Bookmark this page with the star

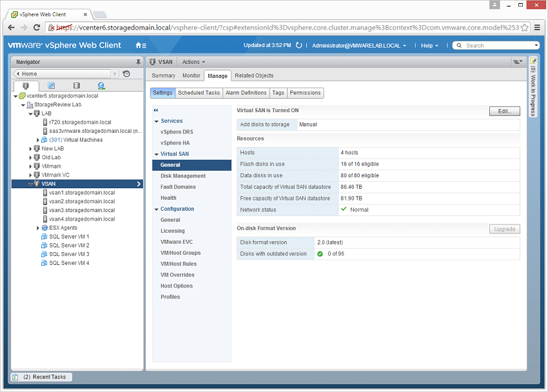pyautogui.click(x=524, y=28)
